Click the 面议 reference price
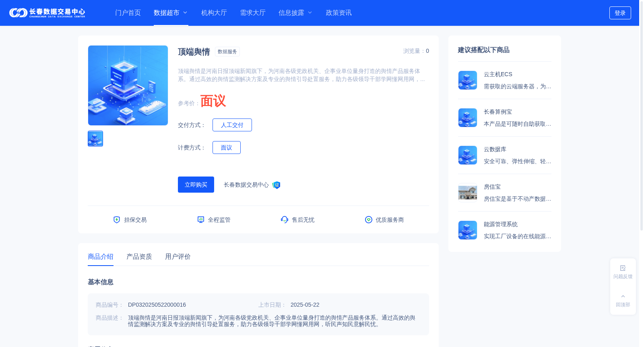The width and height of the screenshot is (644, 347). coord(213,101)
